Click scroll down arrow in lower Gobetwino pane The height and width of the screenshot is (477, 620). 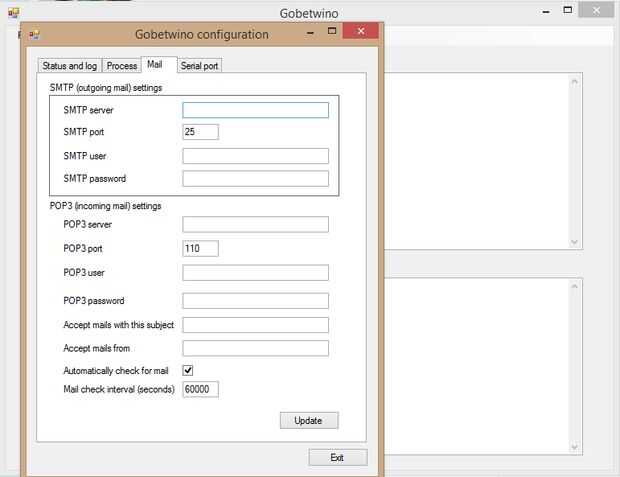575,447
